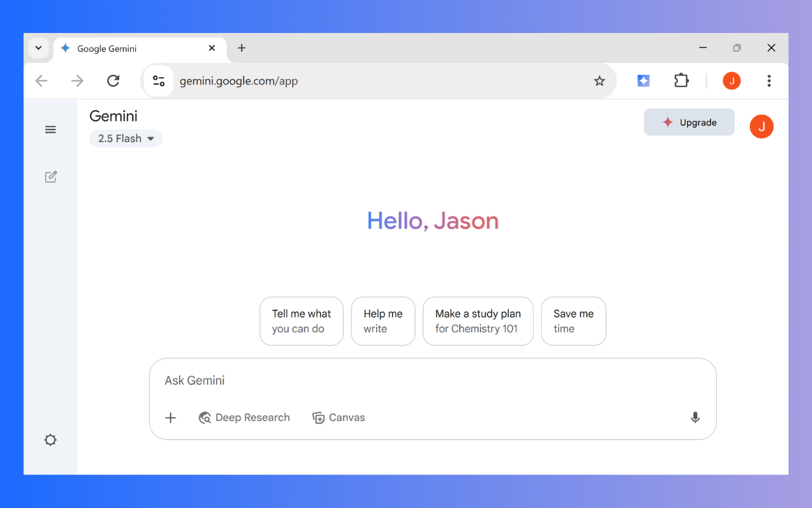Open Google account avatar in Gemini page

(761, 126)
